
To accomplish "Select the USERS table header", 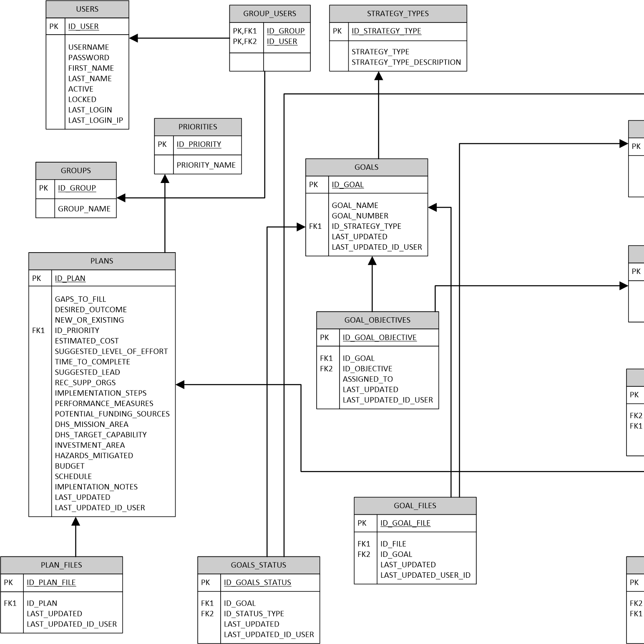I will tap(87, 9).
